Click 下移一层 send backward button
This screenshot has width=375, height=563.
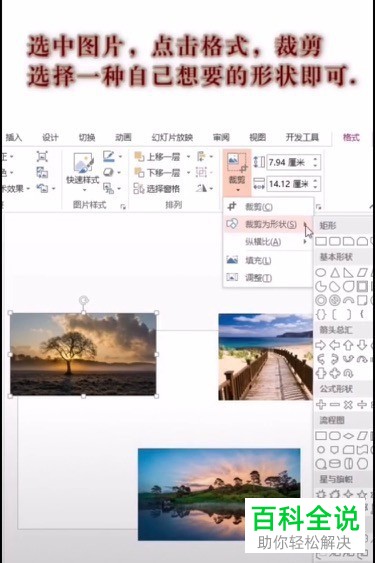pos(157,173)
